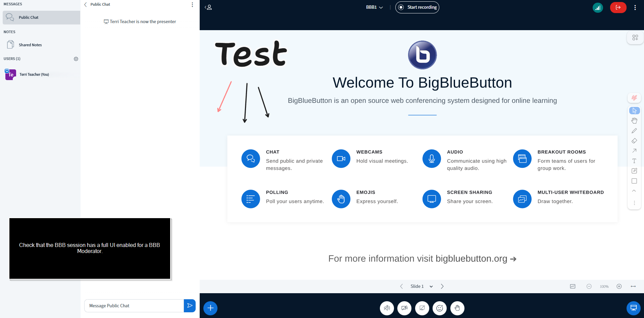Open BBB1 meeting title dropdown

(375, 7)
